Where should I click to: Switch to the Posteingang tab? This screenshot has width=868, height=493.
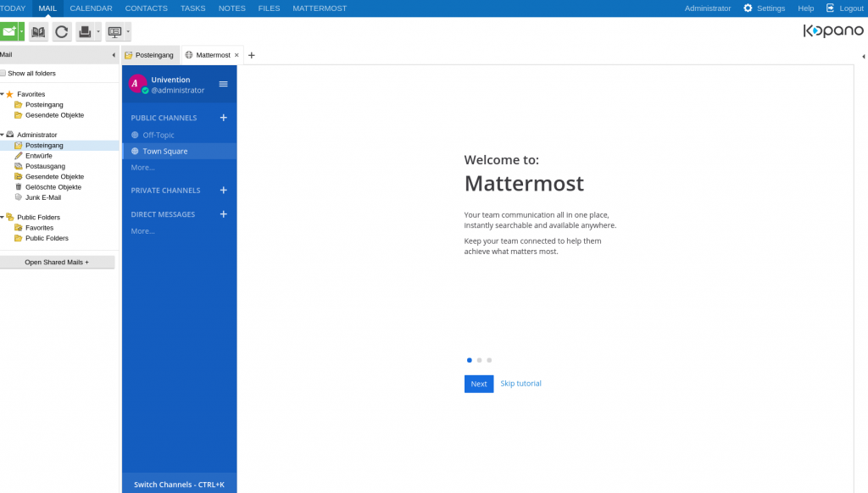151,55
